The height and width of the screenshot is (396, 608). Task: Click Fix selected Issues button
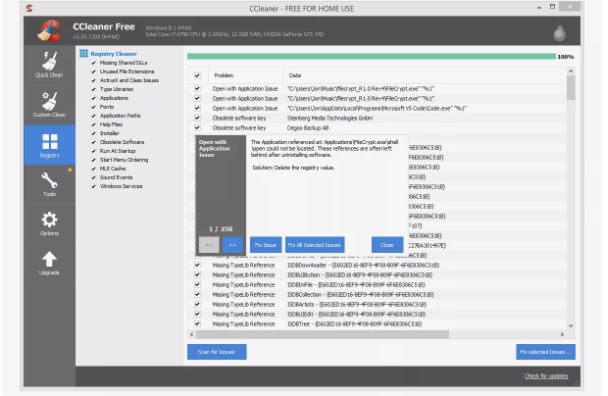click(546, 352)
